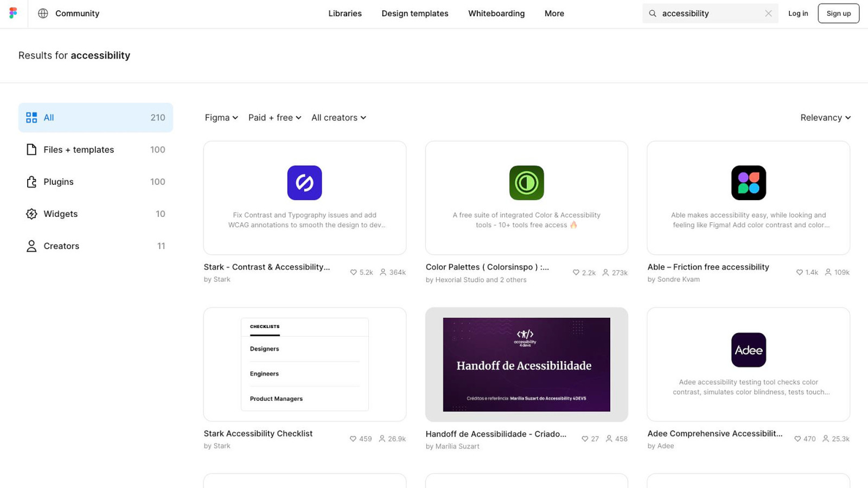Viewport: 868px width, 488px height.
Task: Open Adee Comprehensive Accessibility title
Action: pos(715,433)
